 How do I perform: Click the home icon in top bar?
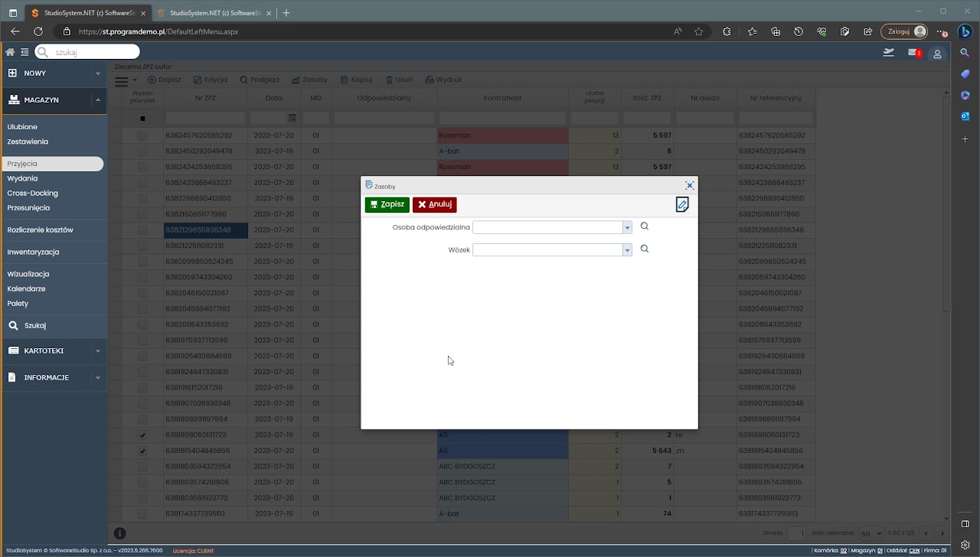tap(10, 52)
